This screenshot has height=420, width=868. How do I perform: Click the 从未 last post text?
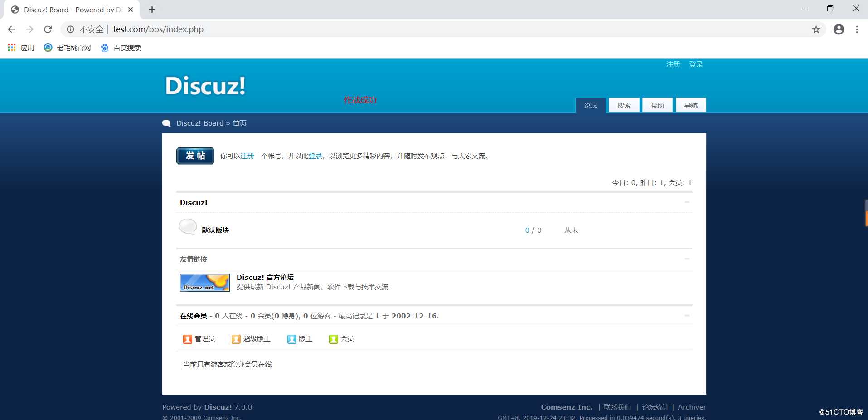coord(571,230)
